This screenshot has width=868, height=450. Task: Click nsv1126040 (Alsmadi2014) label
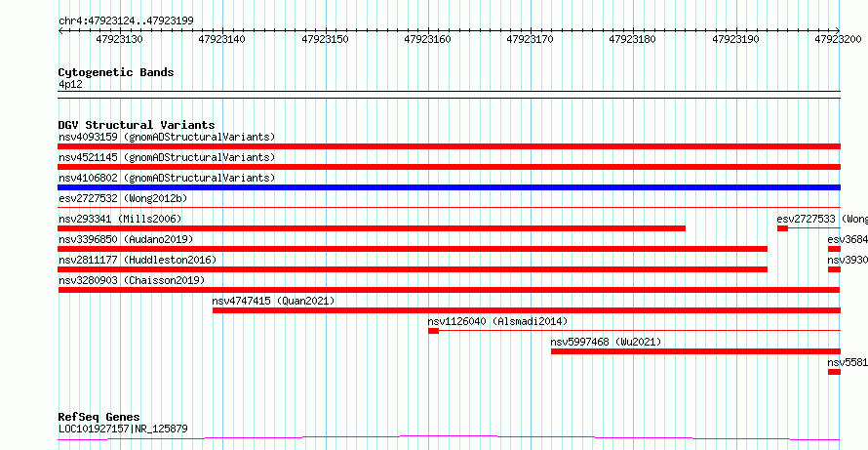click(x=497, y=321)
